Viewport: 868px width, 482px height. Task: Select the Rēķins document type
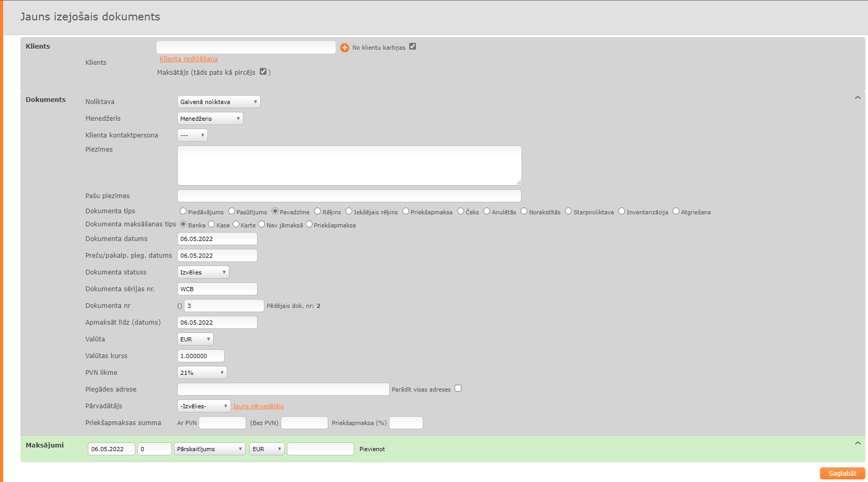point(317,211)
